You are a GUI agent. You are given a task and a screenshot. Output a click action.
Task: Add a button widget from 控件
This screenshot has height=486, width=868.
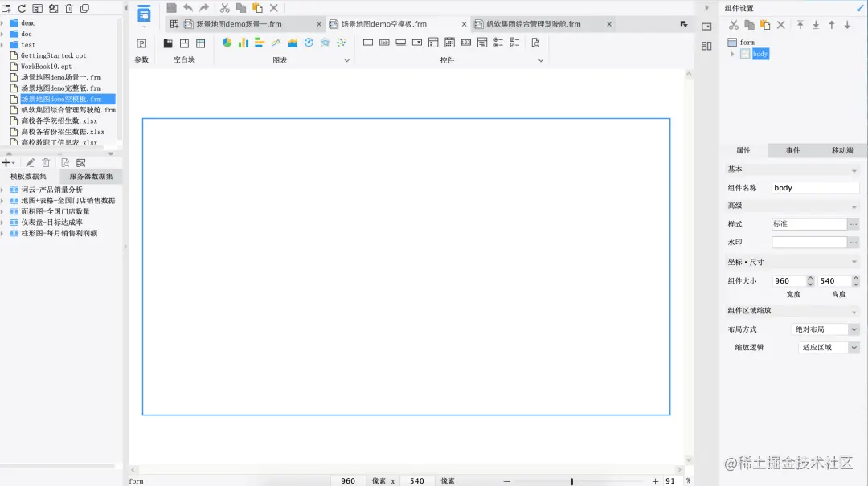point(401,43)
